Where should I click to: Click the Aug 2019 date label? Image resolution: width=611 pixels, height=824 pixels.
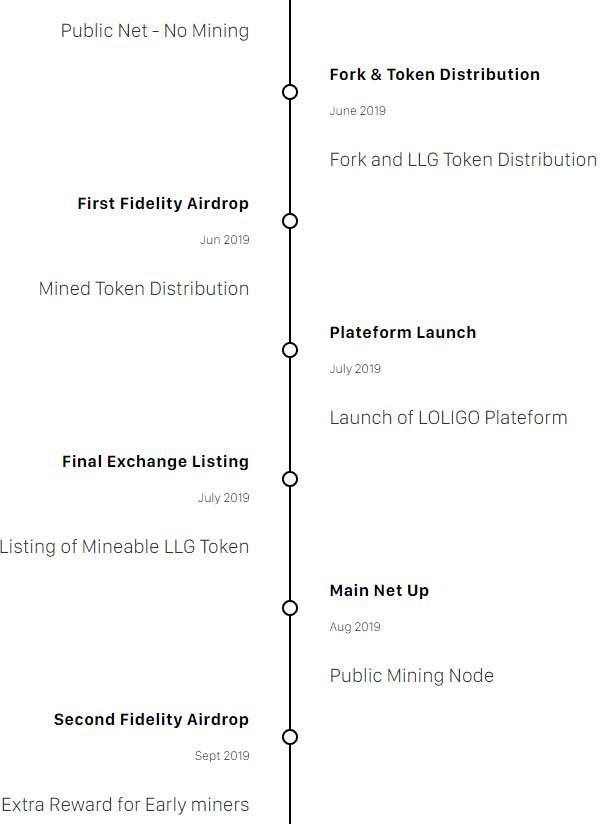[x=355, y=627]
